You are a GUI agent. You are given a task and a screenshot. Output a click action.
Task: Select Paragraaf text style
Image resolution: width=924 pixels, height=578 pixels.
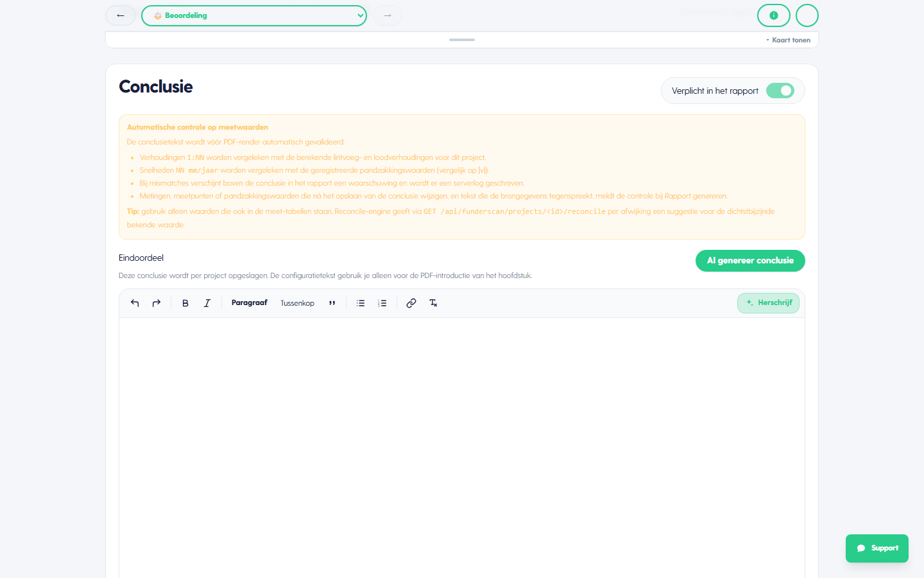(250, 303)
